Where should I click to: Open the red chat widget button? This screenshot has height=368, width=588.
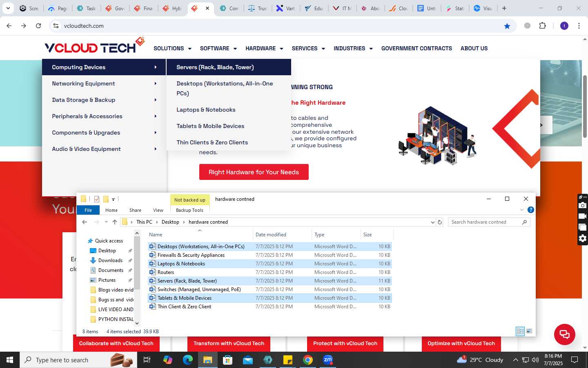(x=564, y=334)
